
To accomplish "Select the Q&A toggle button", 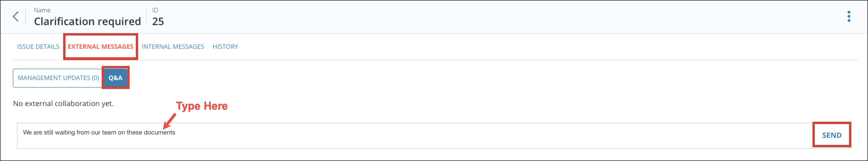I will tap(115, 78).
